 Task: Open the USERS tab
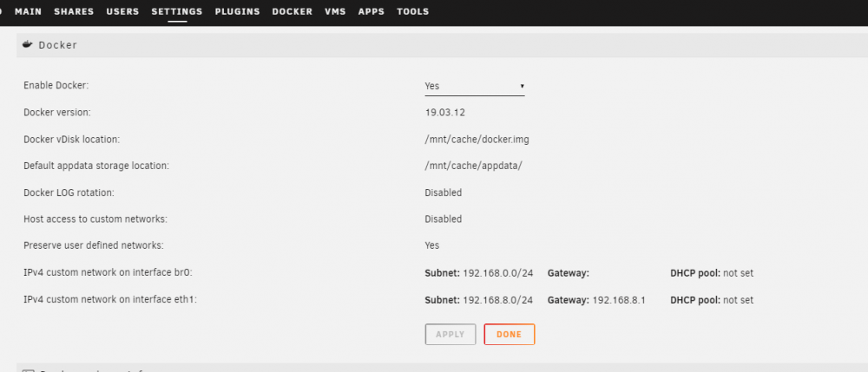[123, 11]
